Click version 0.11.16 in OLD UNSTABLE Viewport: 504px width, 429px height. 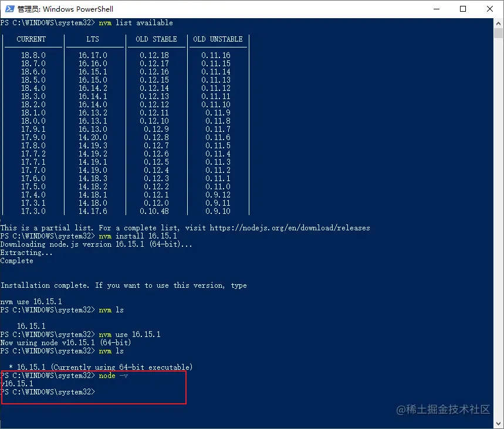click(216, 55)
